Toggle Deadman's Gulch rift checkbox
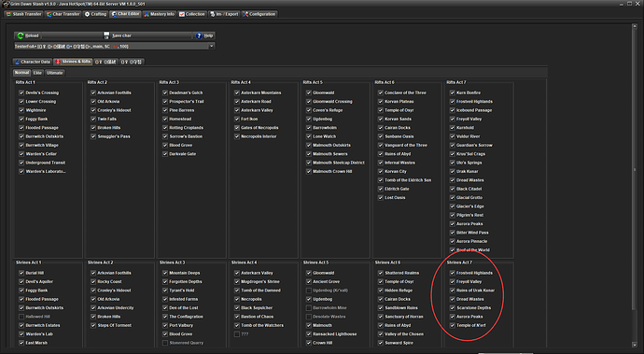Image resolution: width=644 pixels, height=354 pixels. point(165,92)
